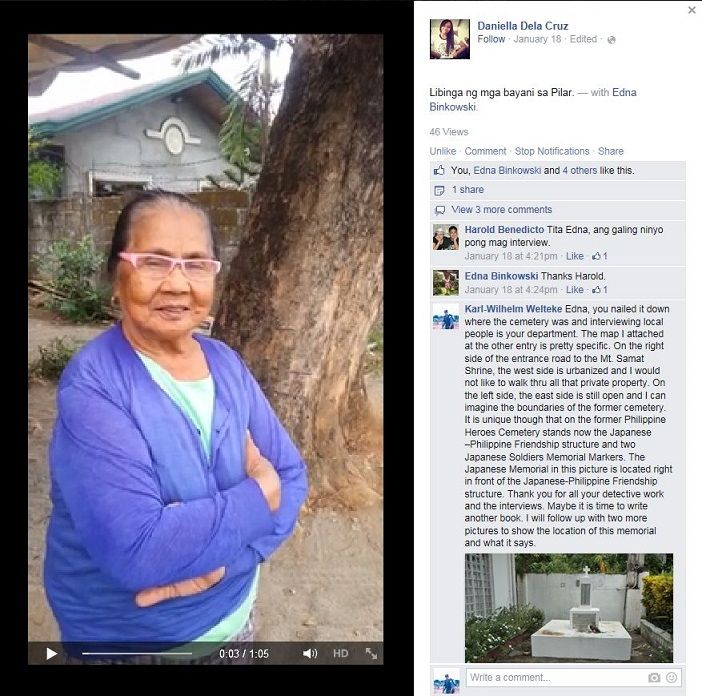The image size is (702, 696).
Task: Expand View 3 more comments
Action: point(501,210)
